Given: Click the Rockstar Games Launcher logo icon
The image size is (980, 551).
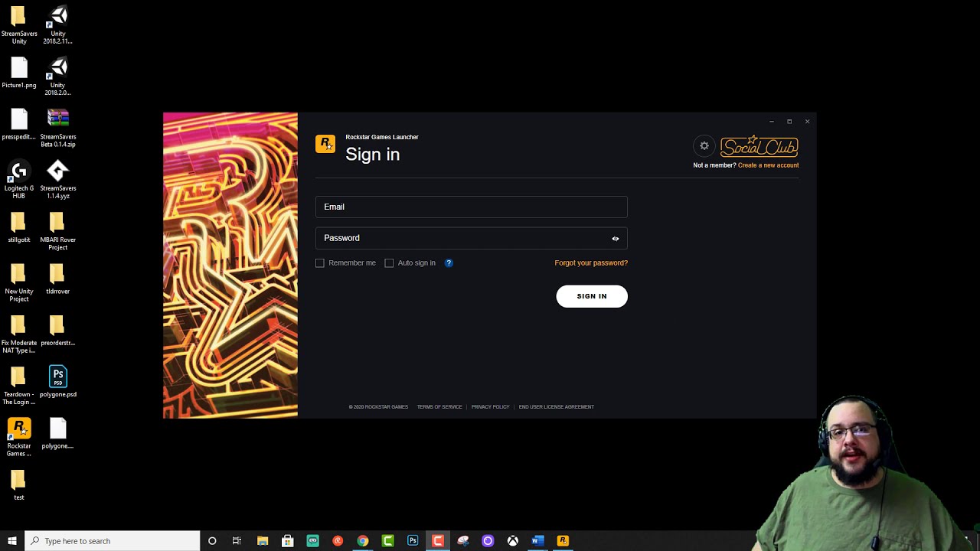Looking at the screenshot, I should [325, 144].
